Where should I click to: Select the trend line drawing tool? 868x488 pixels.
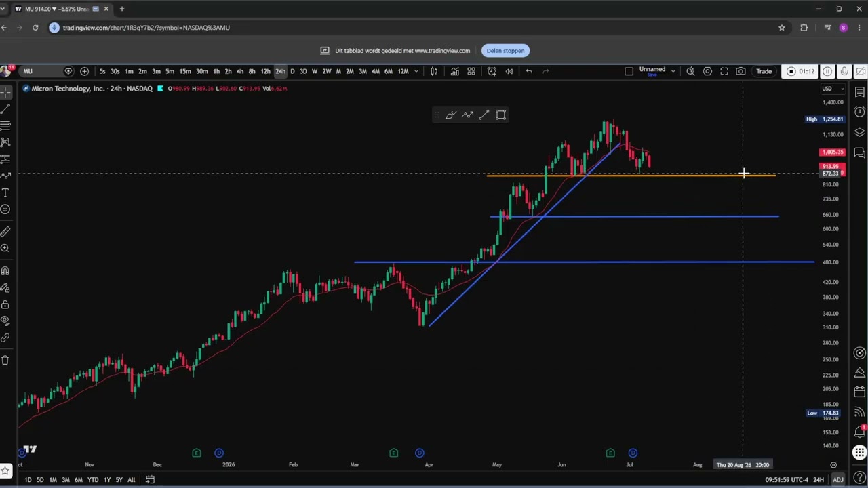tap(5, 108)
